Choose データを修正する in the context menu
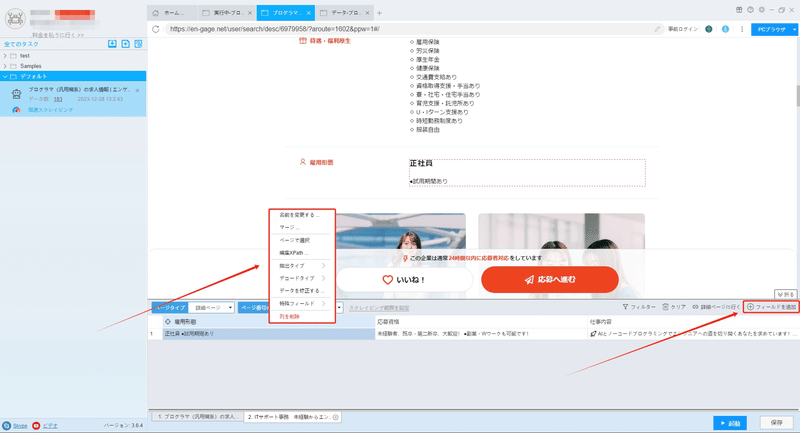800x433 pixels. (301, 291)
